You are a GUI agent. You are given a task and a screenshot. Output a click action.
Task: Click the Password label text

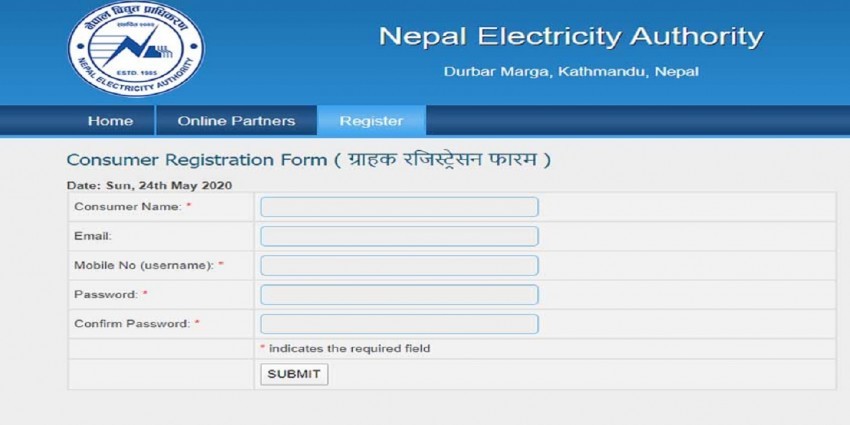[106, 294]
